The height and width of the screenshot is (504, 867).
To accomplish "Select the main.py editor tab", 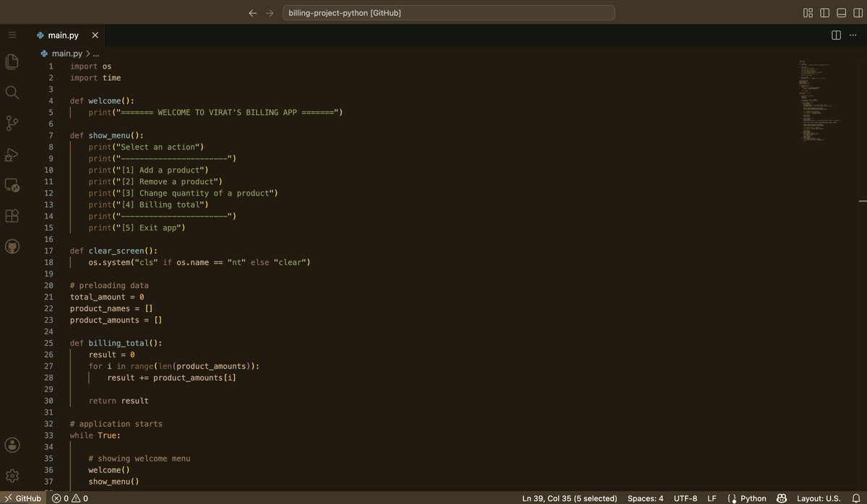I will click(69, 35).
